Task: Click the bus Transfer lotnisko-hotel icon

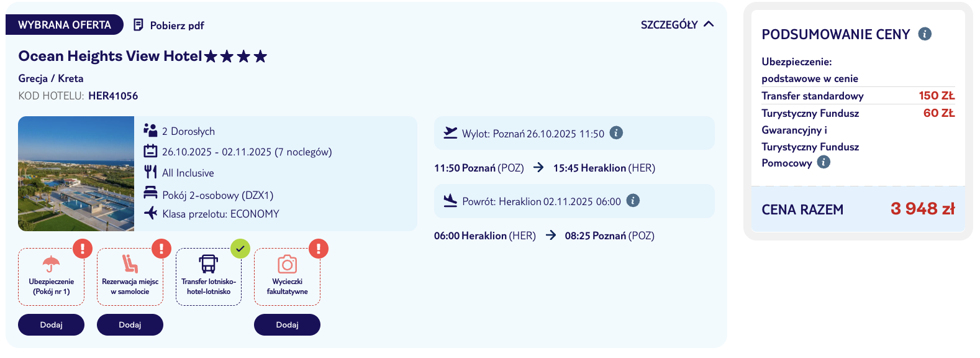Action: (x=209, y=264)
